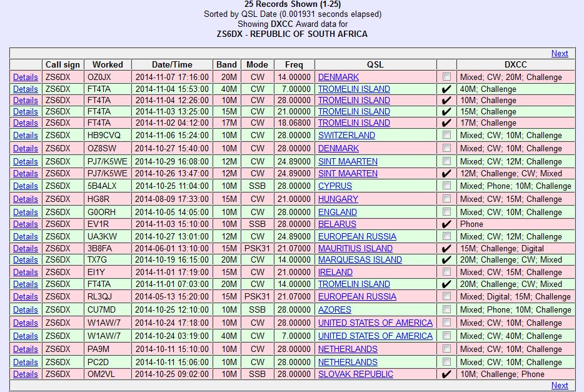Tick the checkbox in the PA9M row

point(446,348)
